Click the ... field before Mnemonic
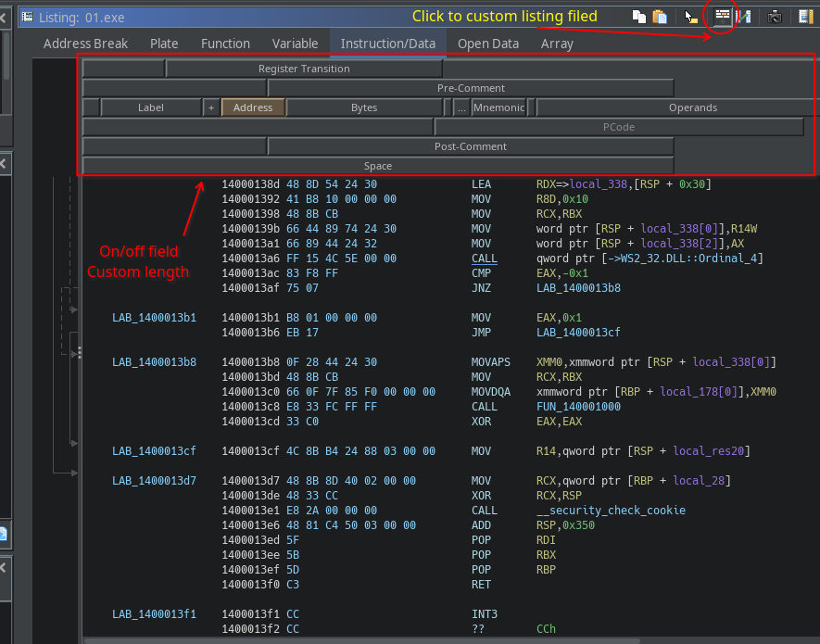The height and width of the screenshot is (644, 820). [461, 107]
